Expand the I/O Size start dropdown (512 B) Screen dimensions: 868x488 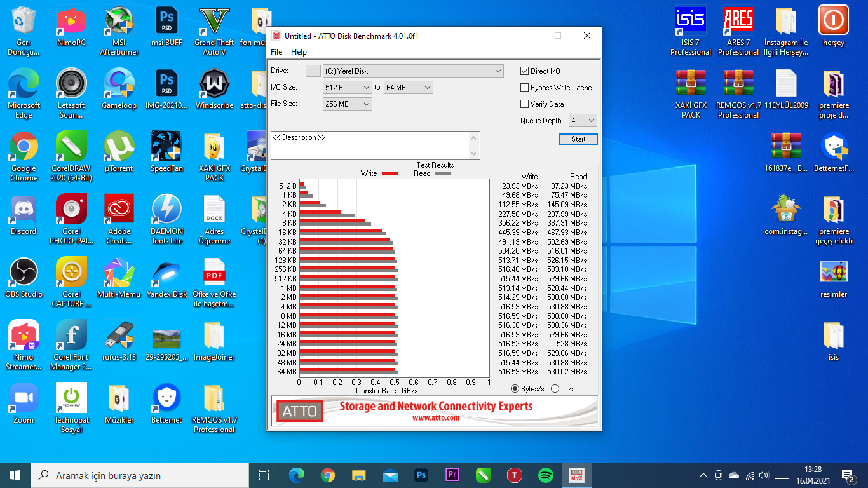(348, 88)
